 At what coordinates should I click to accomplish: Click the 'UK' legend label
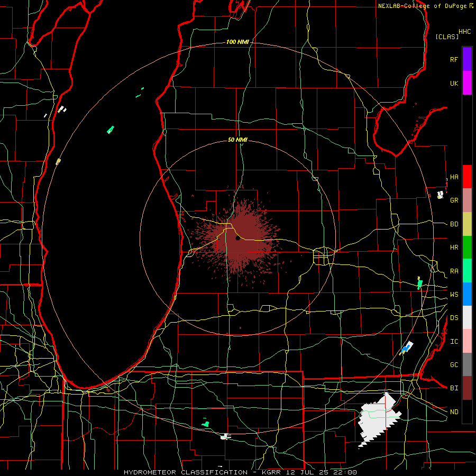pyautogui.click(x=454, y=83)
